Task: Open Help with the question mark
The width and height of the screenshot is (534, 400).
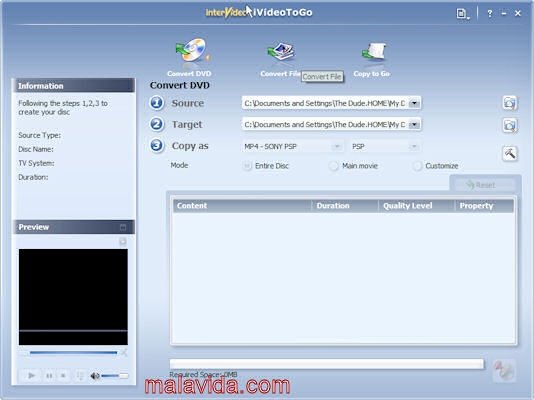Action: pyautogui.click(x=489, y=14)
